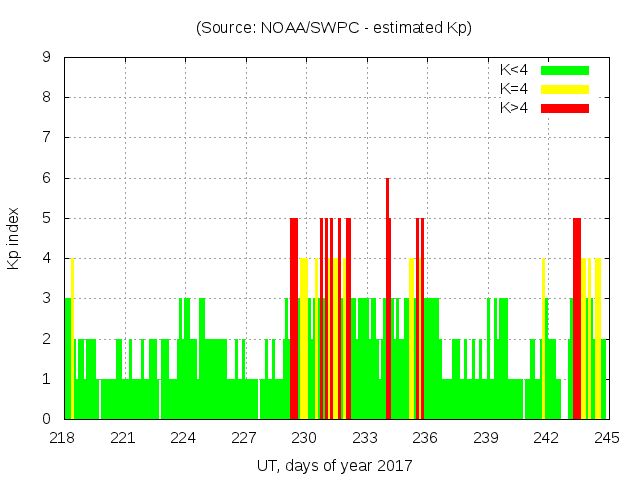Click the green K<4 legend swatch

pyautogui.click(x=565, y=70)
